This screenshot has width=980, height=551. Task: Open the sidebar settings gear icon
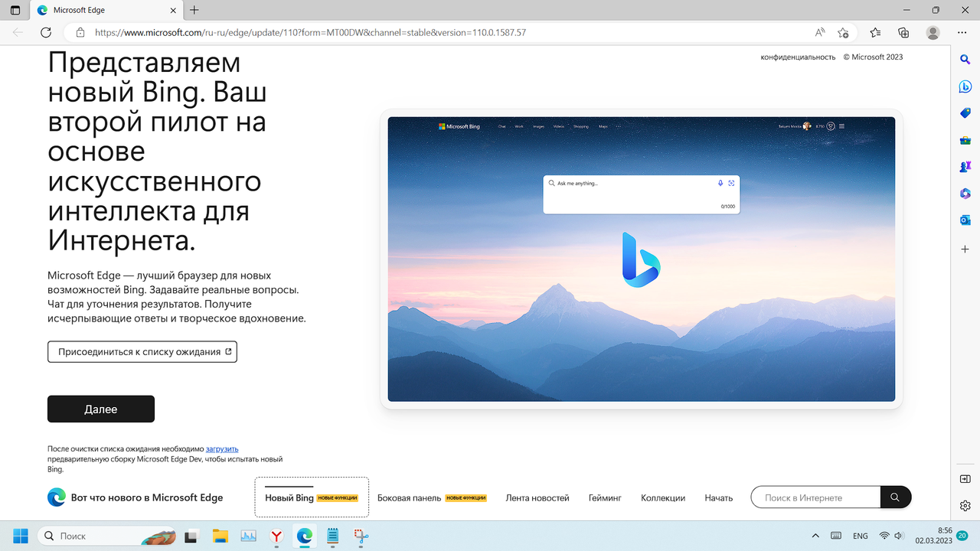[x=965, y=506]
